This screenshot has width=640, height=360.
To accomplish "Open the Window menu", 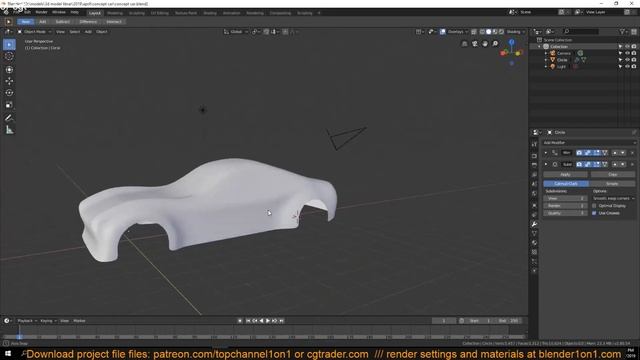I will 59,12.
